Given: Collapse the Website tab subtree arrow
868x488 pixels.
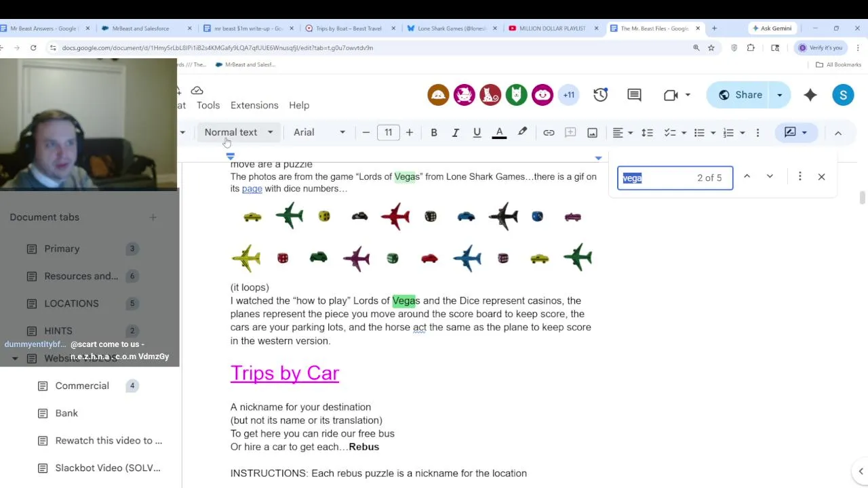Looking at the screenshot, I should pos(15,359).
